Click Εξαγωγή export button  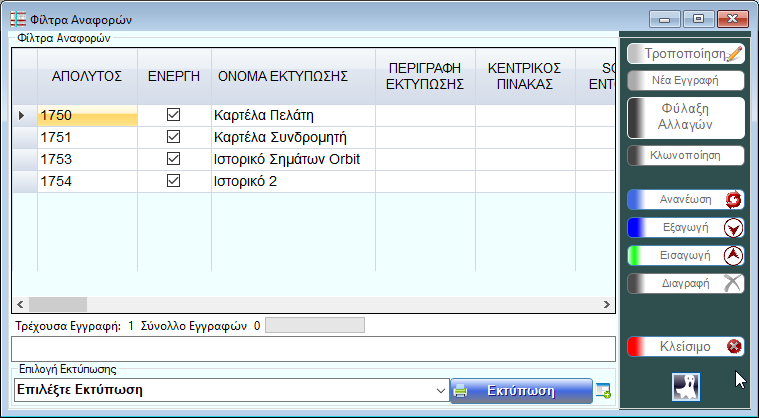686,227
